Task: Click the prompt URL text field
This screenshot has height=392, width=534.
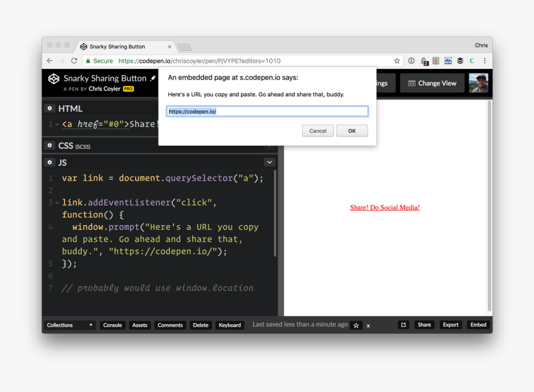Action: [x=267, y=112]
